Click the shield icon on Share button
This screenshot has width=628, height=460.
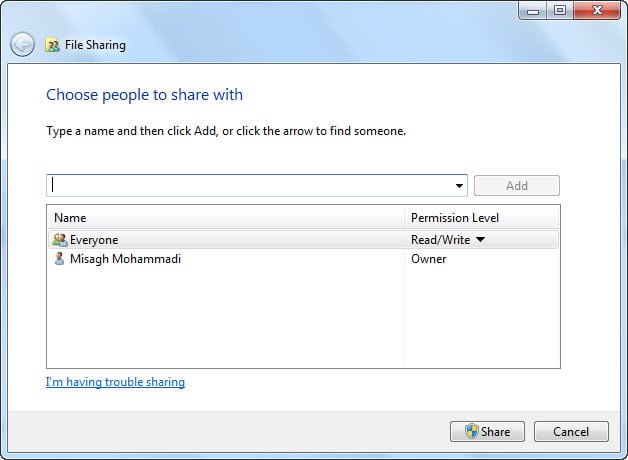click(x=471, y=432)
